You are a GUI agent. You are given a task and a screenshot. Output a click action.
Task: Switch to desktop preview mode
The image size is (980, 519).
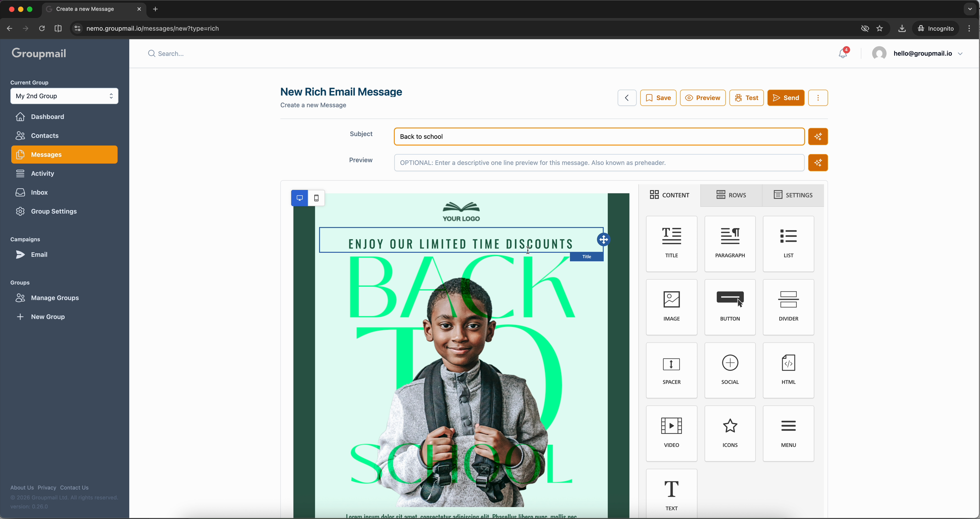pyautogui.click(x=299, y=198)
